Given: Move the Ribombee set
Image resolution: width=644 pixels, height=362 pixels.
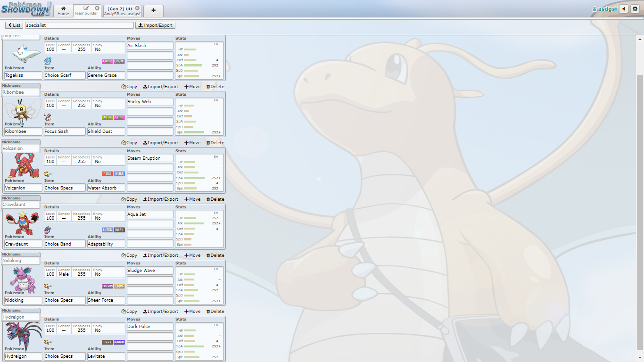Looking at the screenshot, I should tap(192, 87).
